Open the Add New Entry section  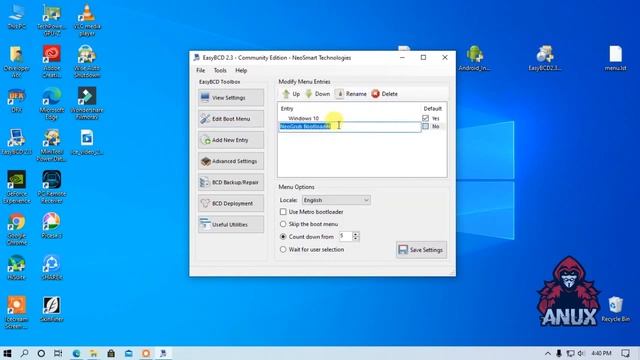[231, 140]
